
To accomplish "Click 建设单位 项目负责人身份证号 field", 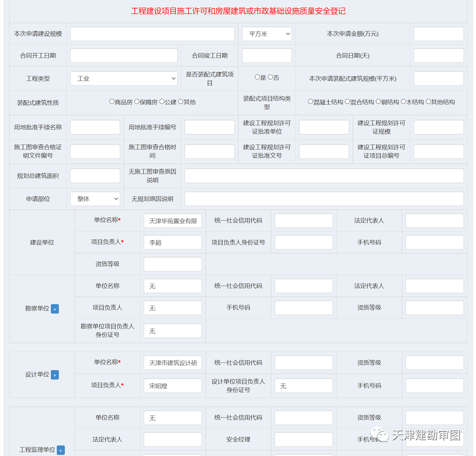I will point(304,242).
